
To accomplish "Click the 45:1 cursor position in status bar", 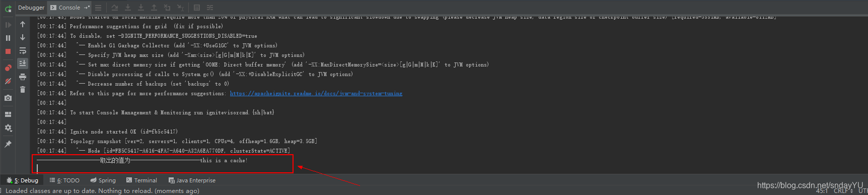I will click(822, 191).
